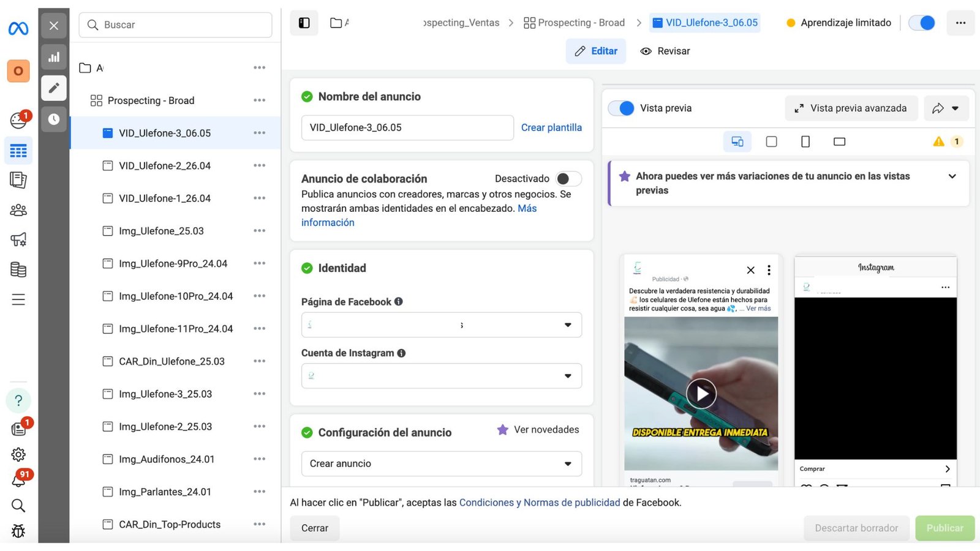Image resolution: width=980 pixels, height=551 pixels.
Task: Open options for Prospecting - Broad row
Action: pos(260,100)
